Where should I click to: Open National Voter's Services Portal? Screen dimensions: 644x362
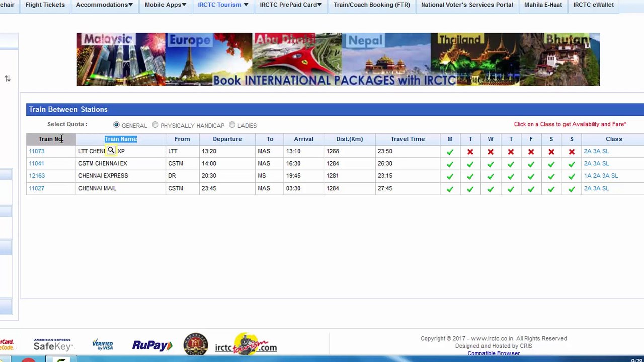467,5
